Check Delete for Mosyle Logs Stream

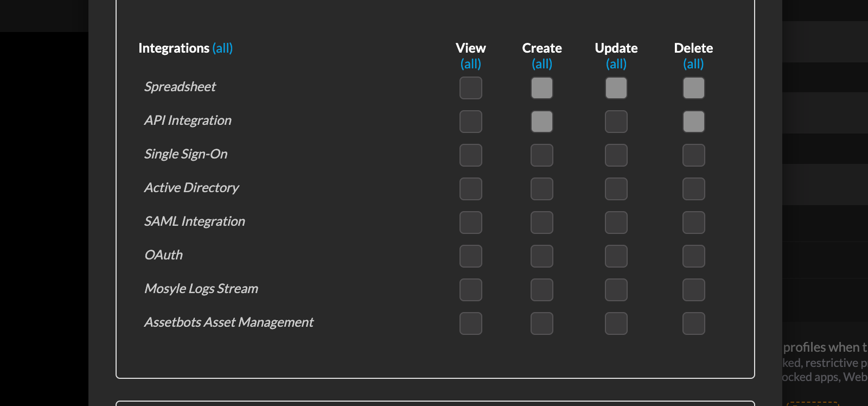[694, 290]
